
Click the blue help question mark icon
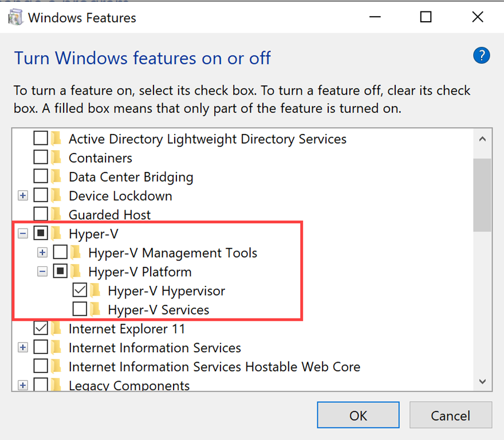pyautogui.click(x=482, y=56)
